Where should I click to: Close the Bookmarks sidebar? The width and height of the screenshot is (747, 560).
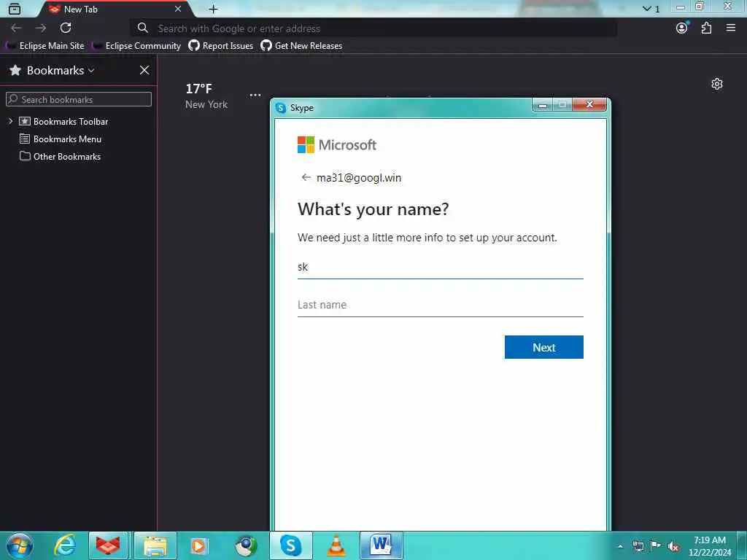(x=144, y=71)
